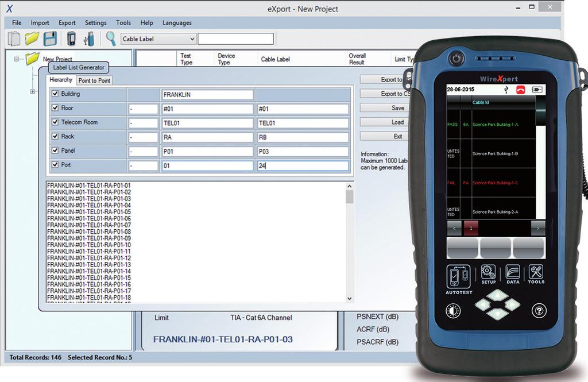This screenshot has height=382, width=588.
Task: Tap the help question mark button on device
Action: pyautogui.click(x=539, y=311)
